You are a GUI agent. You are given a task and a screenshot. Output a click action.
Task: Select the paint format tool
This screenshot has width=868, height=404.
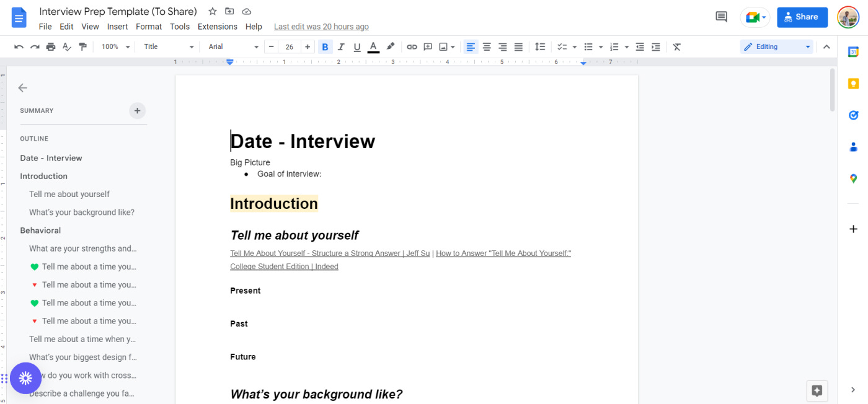click(x=83, y=46)
